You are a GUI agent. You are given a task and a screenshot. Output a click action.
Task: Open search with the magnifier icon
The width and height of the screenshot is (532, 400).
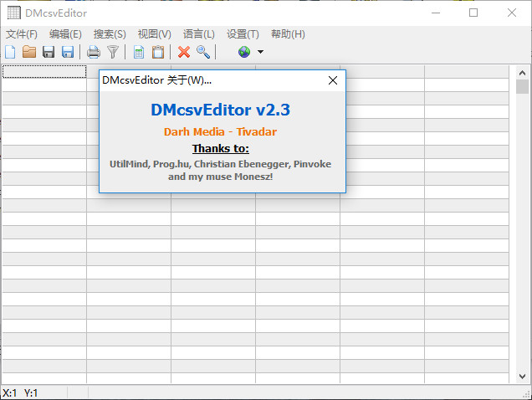[x=203, y=52]
